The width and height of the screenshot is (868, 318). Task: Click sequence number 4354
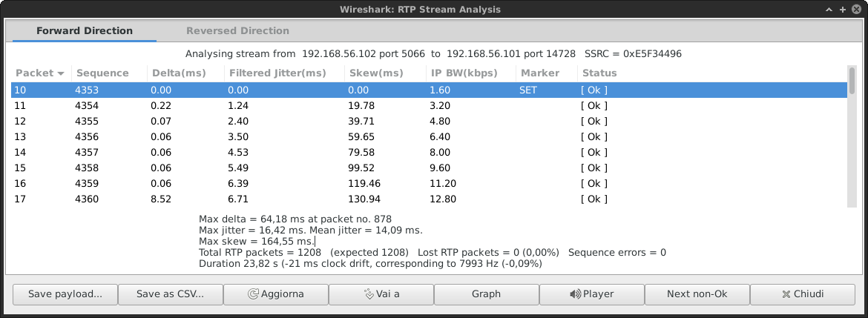[x=87, y=106]
